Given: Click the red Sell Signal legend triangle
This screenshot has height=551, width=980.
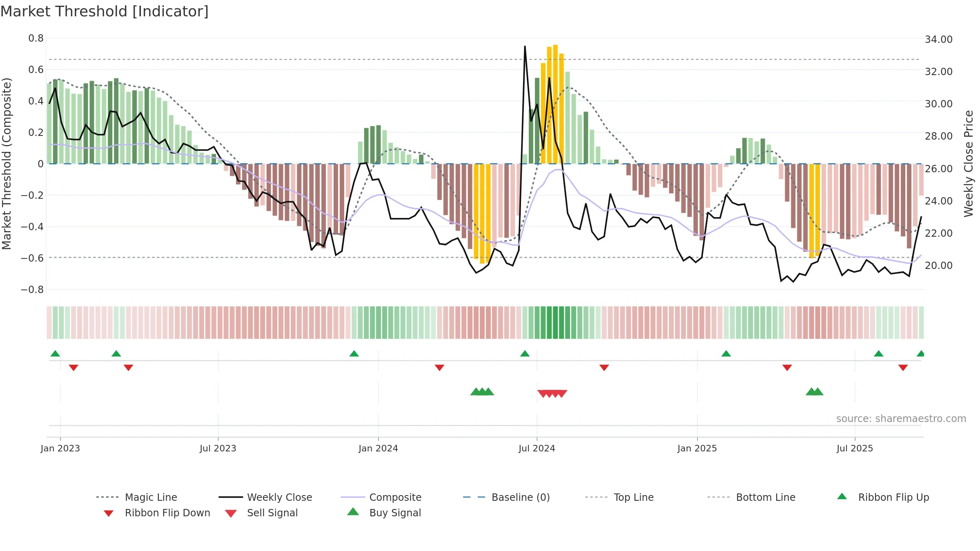Looking at the screenshot, I should pos(231,513).
